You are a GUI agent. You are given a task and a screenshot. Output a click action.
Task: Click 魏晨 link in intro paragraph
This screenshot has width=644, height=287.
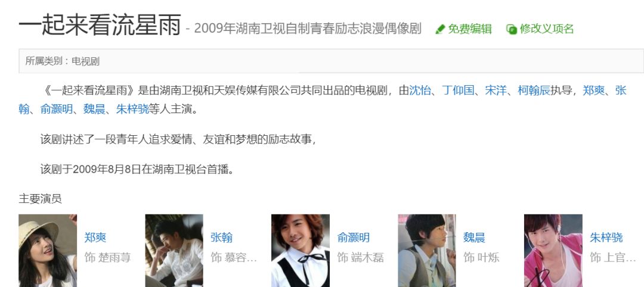pyautogui.click(x=94, y=109)
